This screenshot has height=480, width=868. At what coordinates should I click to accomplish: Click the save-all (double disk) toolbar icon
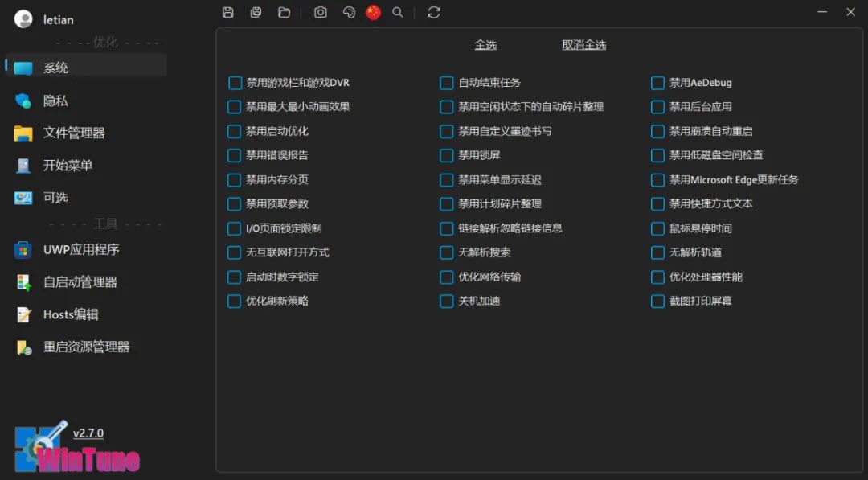pos(256,12)
